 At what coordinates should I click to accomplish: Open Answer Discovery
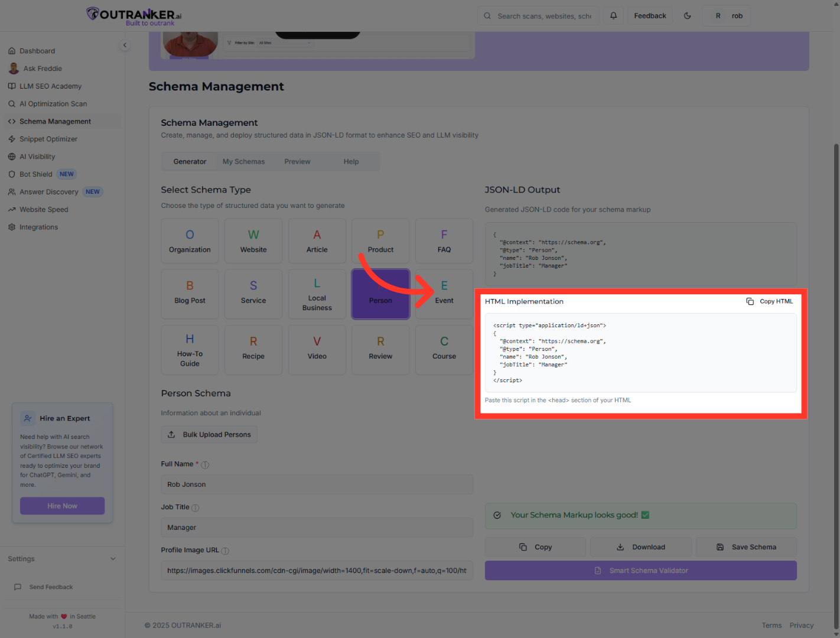pos(62,192)
